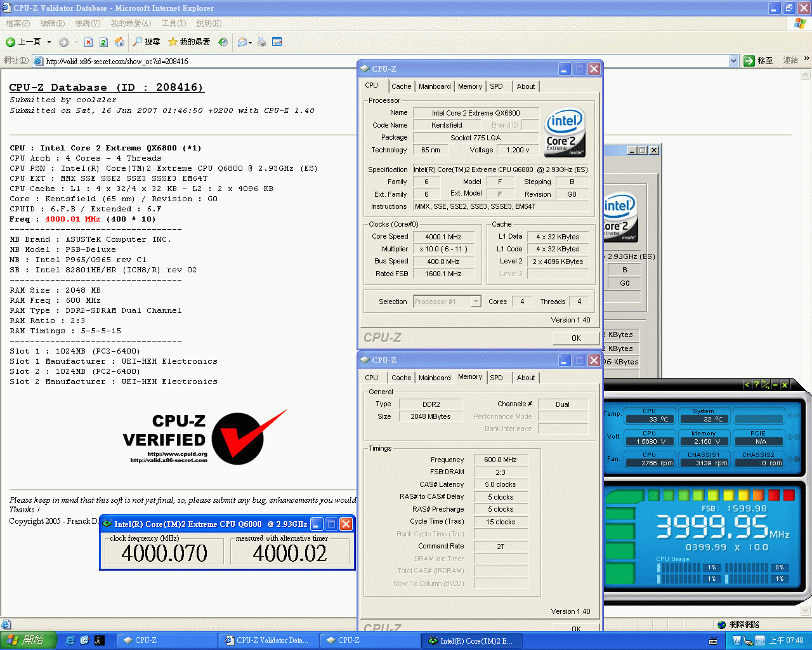
Task: Switch to Memory tab in upper CPU-Z window
Action: pyautogui.click(x=470, y=86)
